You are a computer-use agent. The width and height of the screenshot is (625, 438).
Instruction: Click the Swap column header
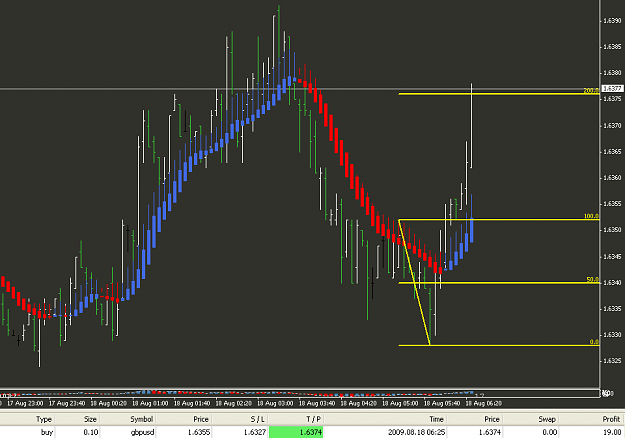(547, 419)
